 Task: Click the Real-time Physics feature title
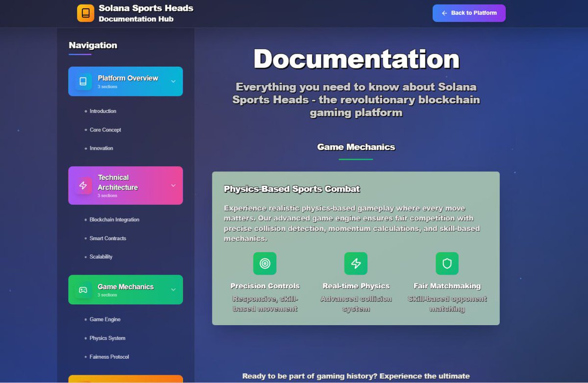pos(356,286)
